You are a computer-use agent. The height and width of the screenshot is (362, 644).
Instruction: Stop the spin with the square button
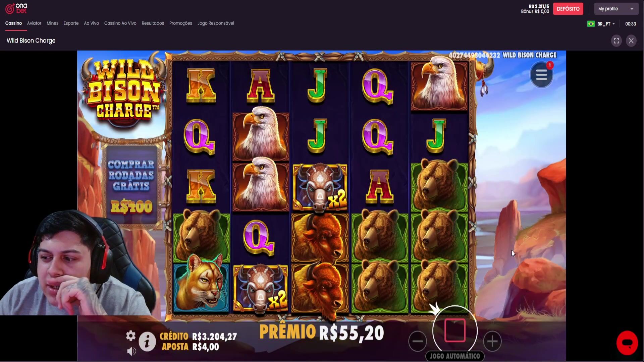[x=455, y=330]
